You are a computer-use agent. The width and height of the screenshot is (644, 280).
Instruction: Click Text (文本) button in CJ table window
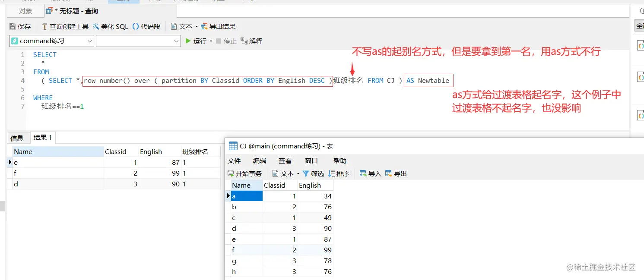283,173
